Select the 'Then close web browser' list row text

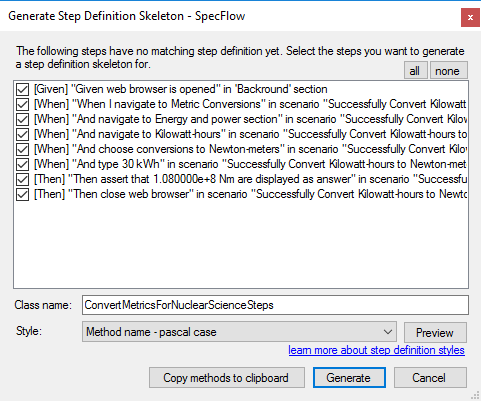pos(250,194)
